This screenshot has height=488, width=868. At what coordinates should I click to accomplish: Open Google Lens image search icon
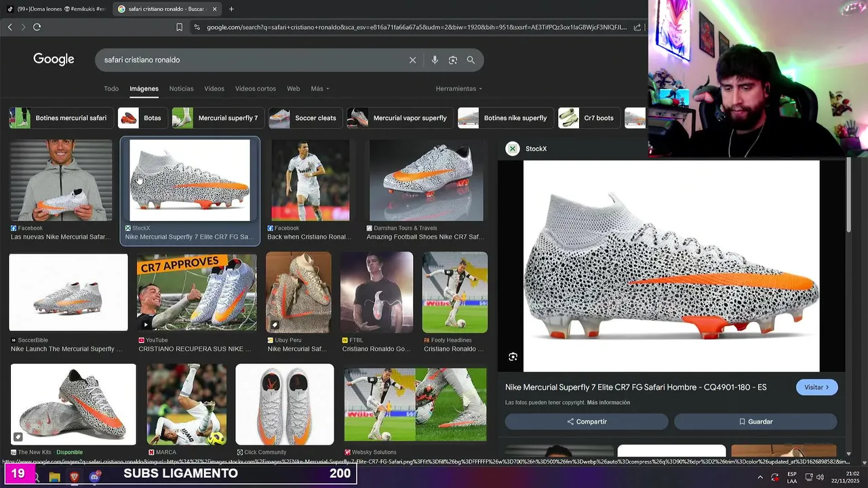[452, 60]
